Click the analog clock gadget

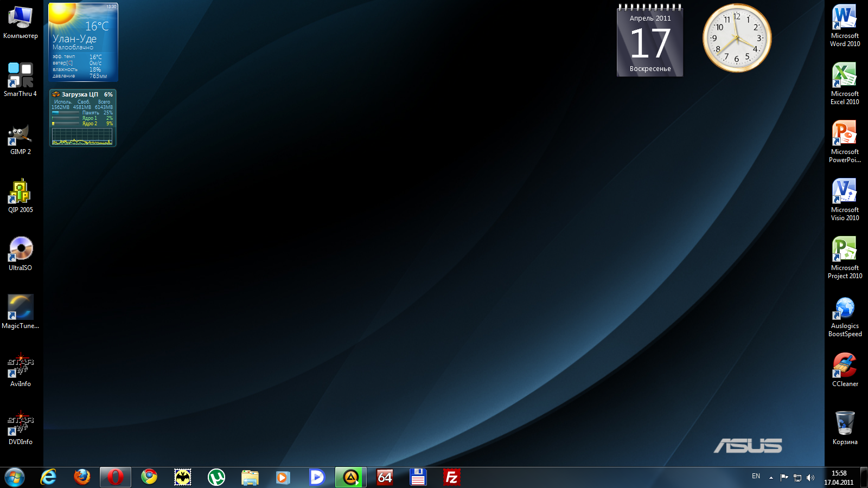point(737,38)
